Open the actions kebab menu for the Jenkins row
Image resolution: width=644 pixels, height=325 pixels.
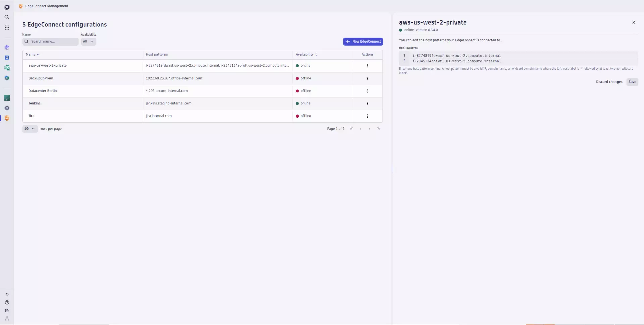click(367, 103)
